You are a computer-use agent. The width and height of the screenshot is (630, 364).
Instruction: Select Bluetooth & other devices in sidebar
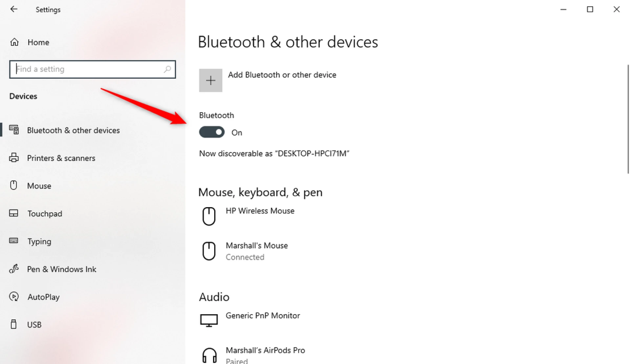pos(73,131)
